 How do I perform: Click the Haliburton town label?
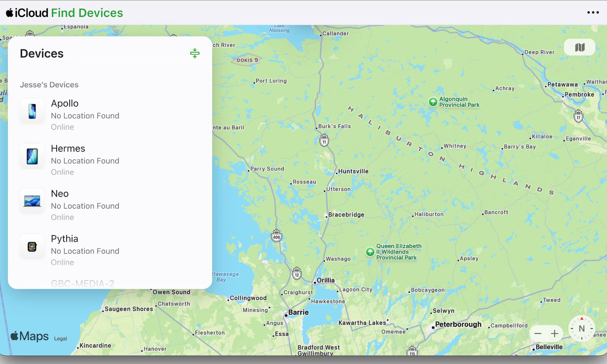click(x=429, y=214)
